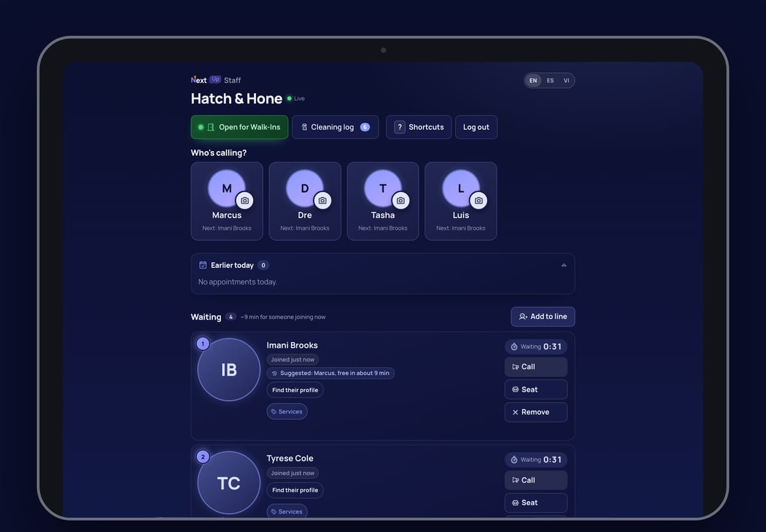The width and height of the screenshot is (766, 532).
Task: Click the cleaning log count badge 6
Action: (365, 127)
